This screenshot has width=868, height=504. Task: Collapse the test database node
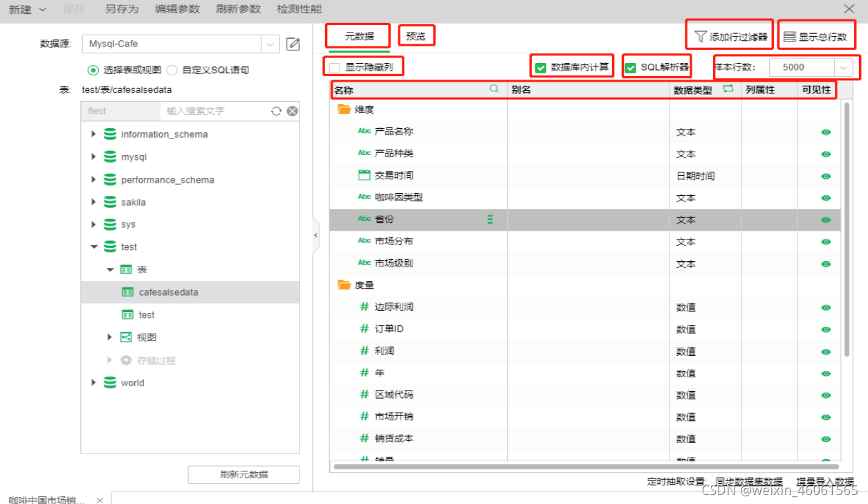pos(94,246)
